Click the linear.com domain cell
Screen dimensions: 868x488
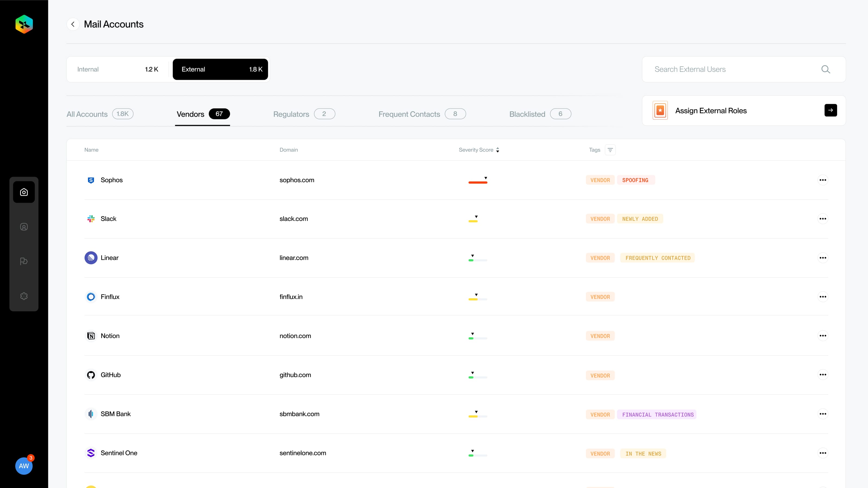(294, 258)
